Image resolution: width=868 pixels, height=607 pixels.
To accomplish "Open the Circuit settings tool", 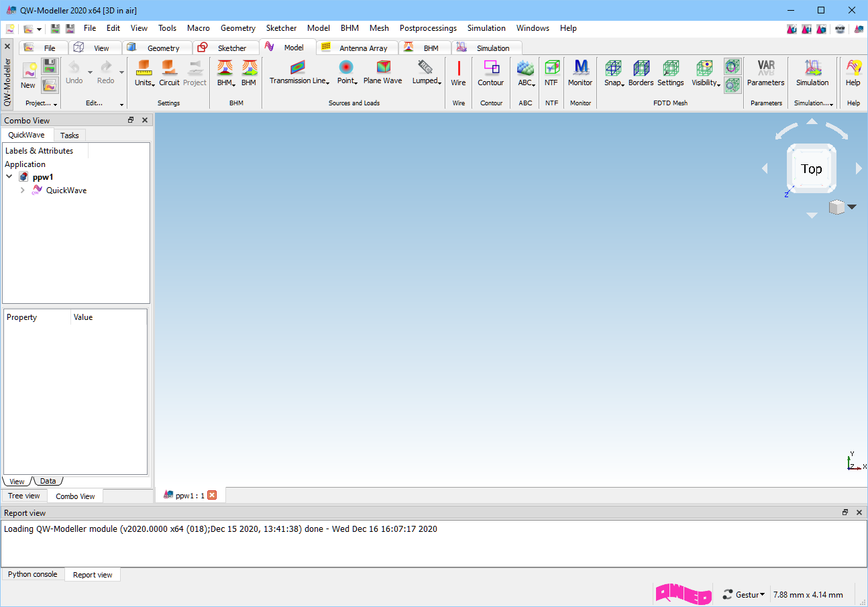I will click(x=169, y=74).
